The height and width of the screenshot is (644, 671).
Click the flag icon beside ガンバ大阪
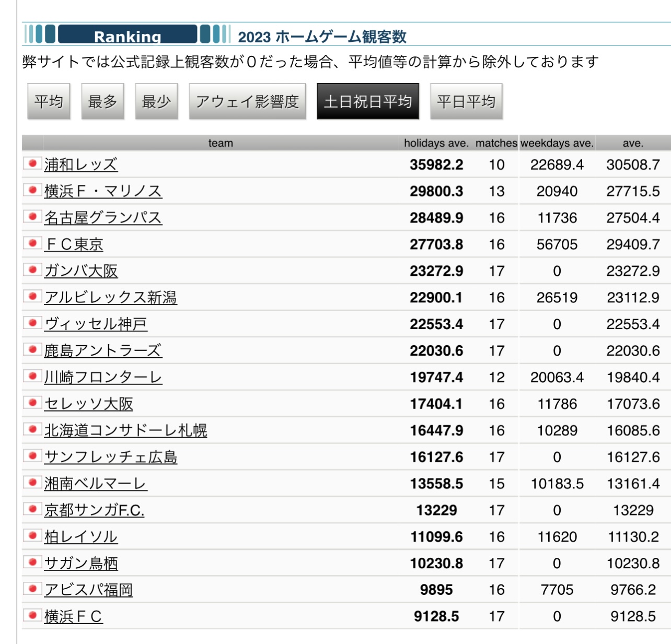[32, 270]
